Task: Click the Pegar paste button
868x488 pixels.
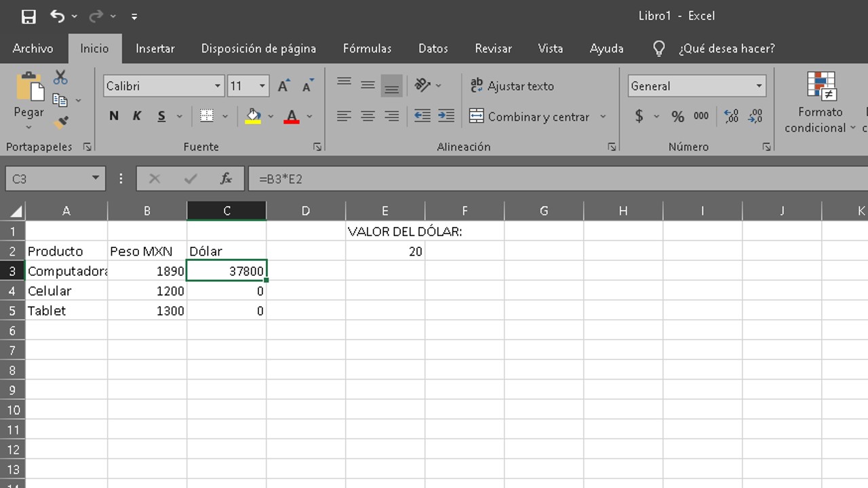Action: click(x=28, y=95)
